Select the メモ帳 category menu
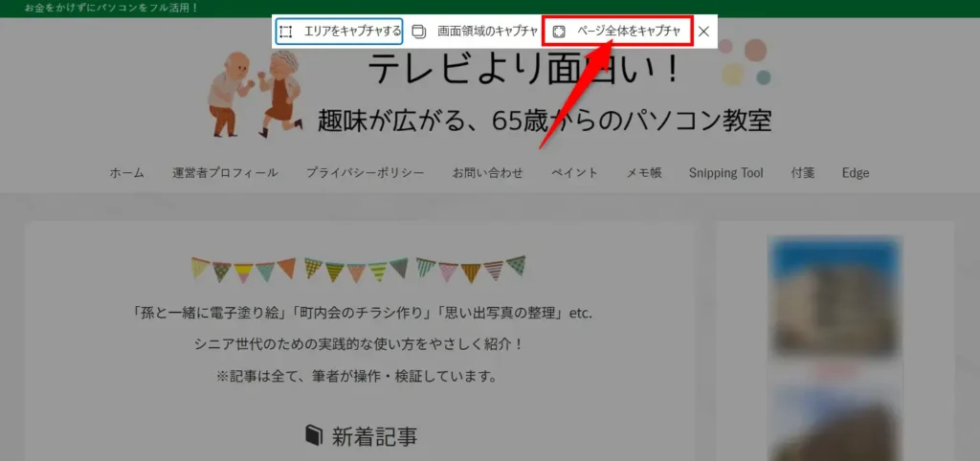Image resolution: width=980 pixels, height=461 pixels. pyautogui.click(x=643, y=173)
